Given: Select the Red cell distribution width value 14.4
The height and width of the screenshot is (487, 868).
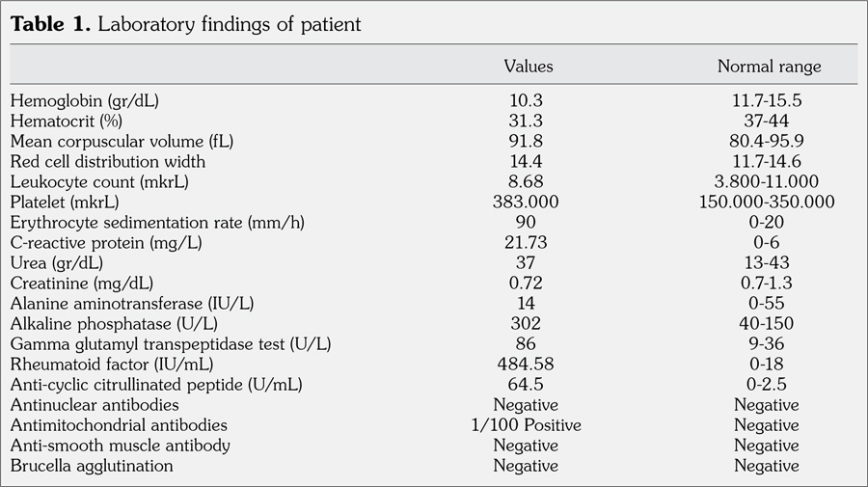Looking at the screenshot, I should coord(526,161).
